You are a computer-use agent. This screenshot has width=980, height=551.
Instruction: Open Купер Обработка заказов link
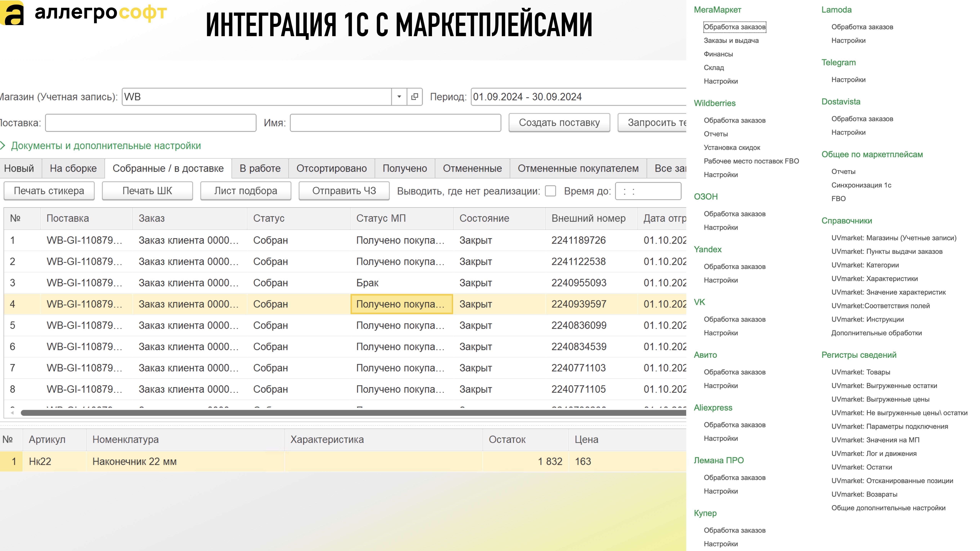[734, 531]
